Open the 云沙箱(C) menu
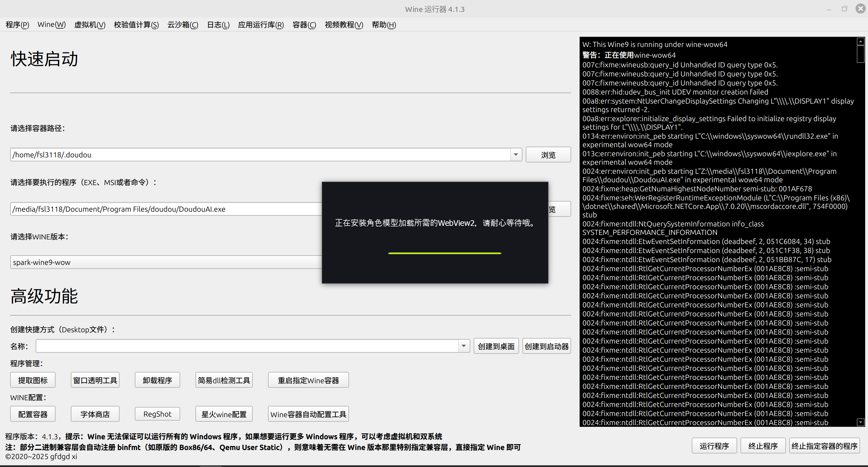Screen dimensions: 868x467 (x=183, y=25)
